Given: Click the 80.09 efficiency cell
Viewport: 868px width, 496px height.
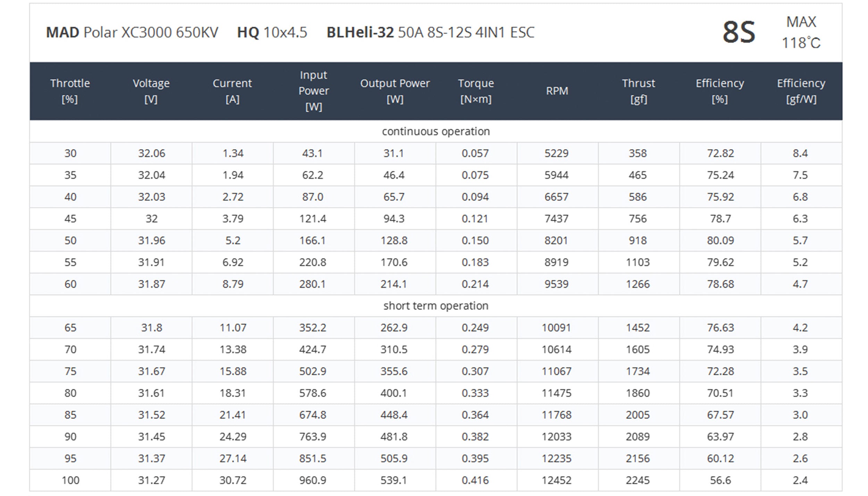Looking at the screenshot, I should tap(720, 241).
